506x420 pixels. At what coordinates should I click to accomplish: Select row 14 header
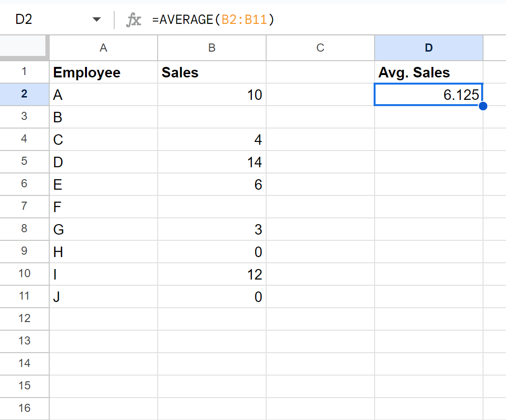click(24, 364)
